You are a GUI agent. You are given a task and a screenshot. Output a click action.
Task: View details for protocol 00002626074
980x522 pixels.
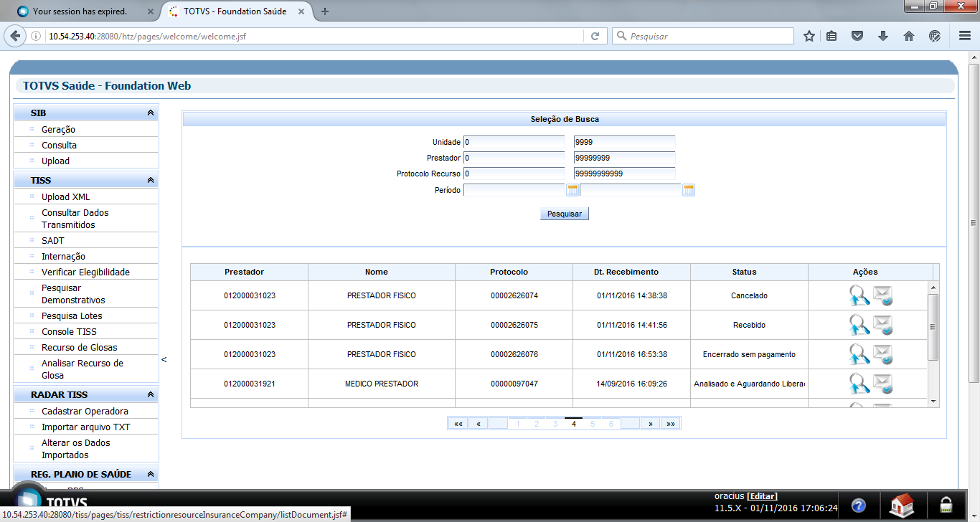coord(859,295)
